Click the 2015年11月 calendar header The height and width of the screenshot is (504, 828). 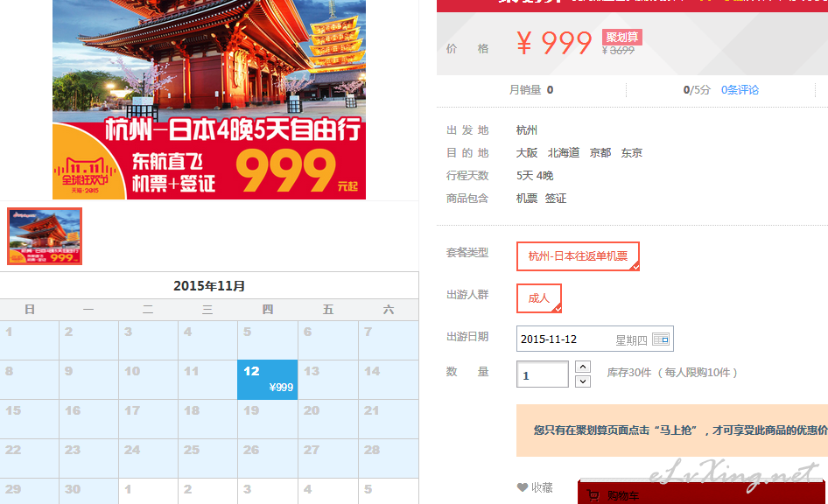pos(209,286)
